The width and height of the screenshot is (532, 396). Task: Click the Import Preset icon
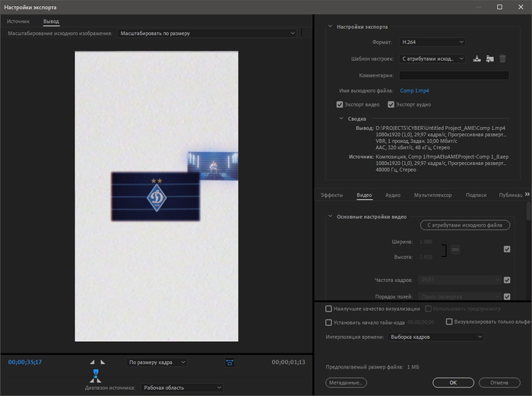click(x=489, y=59)
